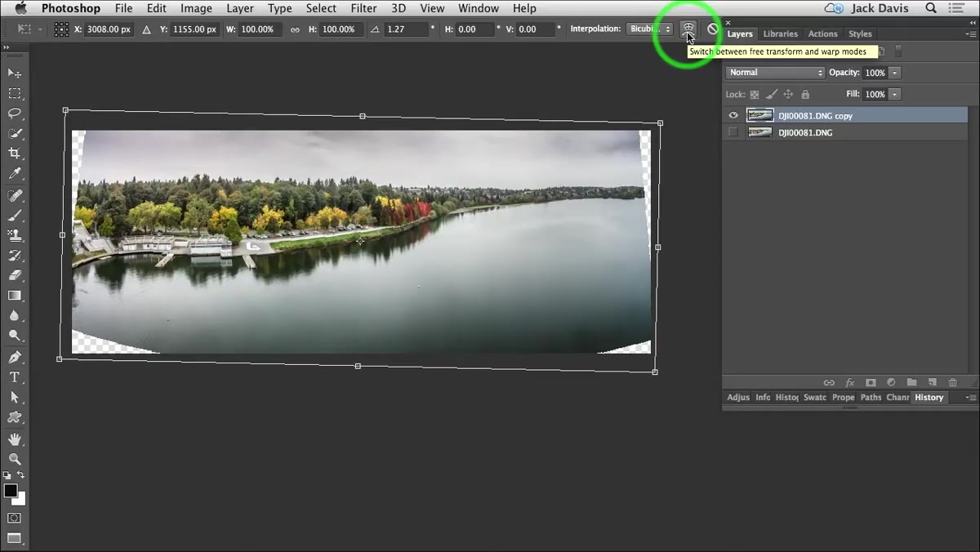
Task: Toggle lock transparent pixels
Action: (755, 95)
